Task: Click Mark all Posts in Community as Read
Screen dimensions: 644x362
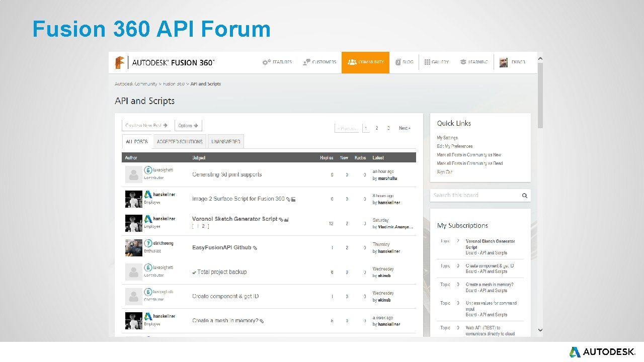Action: click(470, 163)
